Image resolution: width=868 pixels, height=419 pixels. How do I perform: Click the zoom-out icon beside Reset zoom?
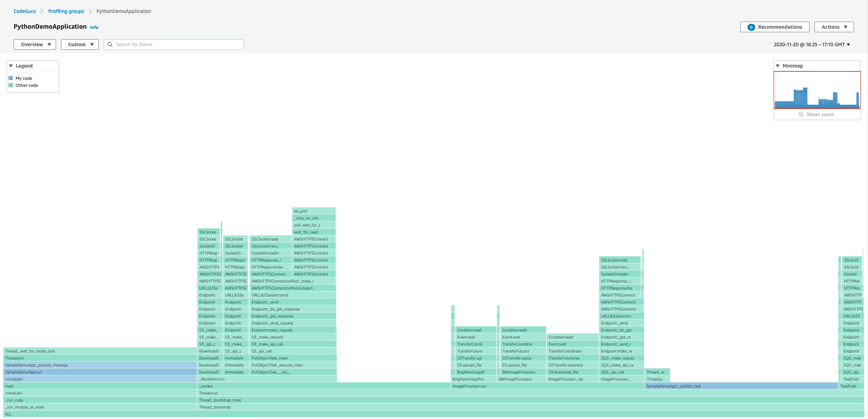[x=801, y=114]
